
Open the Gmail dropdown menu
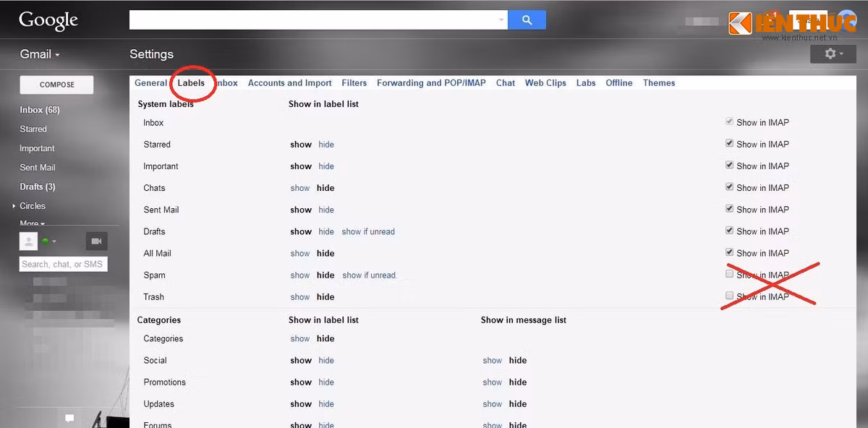[x=40, y=54]
